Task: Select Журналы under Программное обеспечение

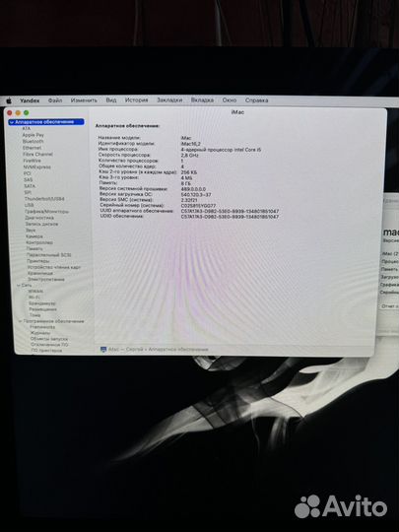Action: [x=40, y=333]
